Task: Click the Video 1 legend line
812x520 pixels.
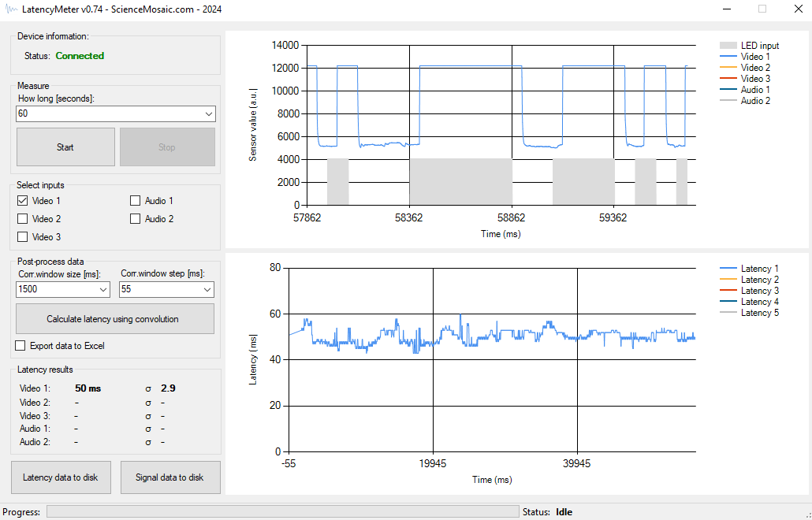Action: [x=728, y=57]
